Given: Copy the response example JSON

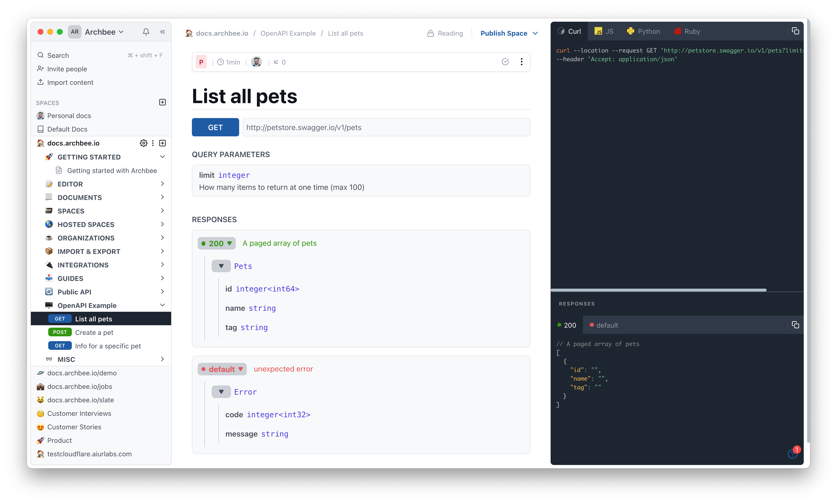Looking at the screenshot, I should click(795, 325).
